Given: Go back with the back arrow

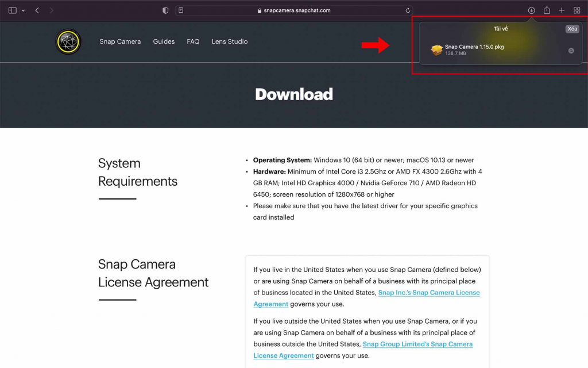Looking at the screenshot, I should (37, 10).
